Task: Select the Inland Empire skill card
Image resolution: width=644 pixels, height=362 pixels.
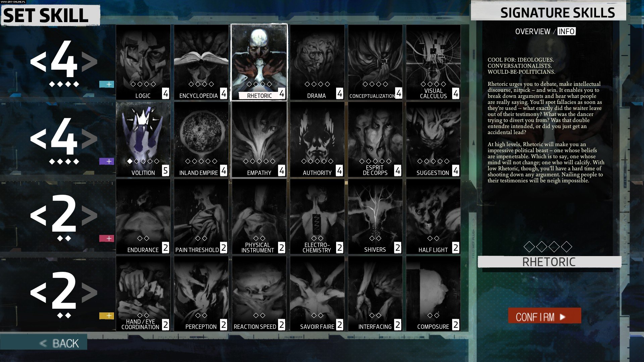Action: 201,139
